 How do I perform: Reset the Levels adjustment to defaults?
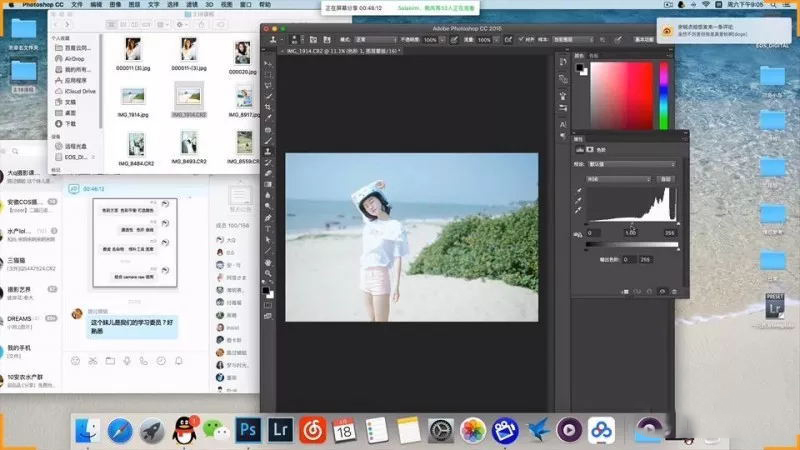coord(649,291)
